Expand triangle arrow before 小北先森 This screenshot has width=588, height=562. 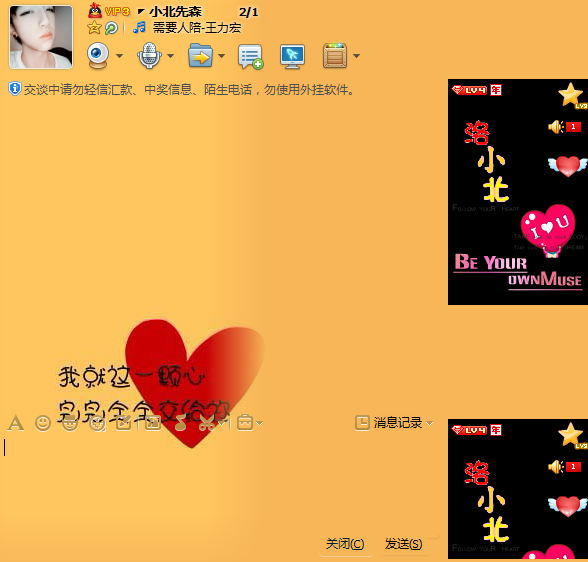(x=141, y=12)
